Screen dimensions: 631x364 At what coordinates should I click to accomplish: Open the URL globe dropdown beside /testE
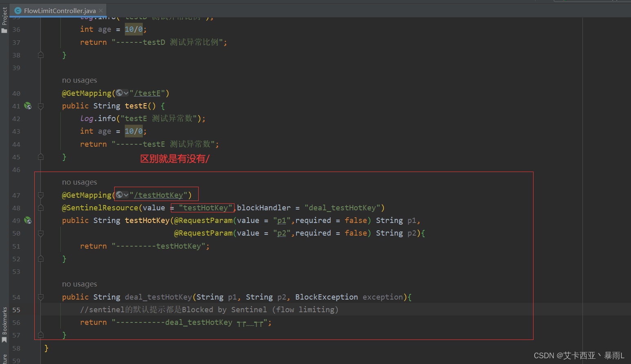click(x=122, y=93)
